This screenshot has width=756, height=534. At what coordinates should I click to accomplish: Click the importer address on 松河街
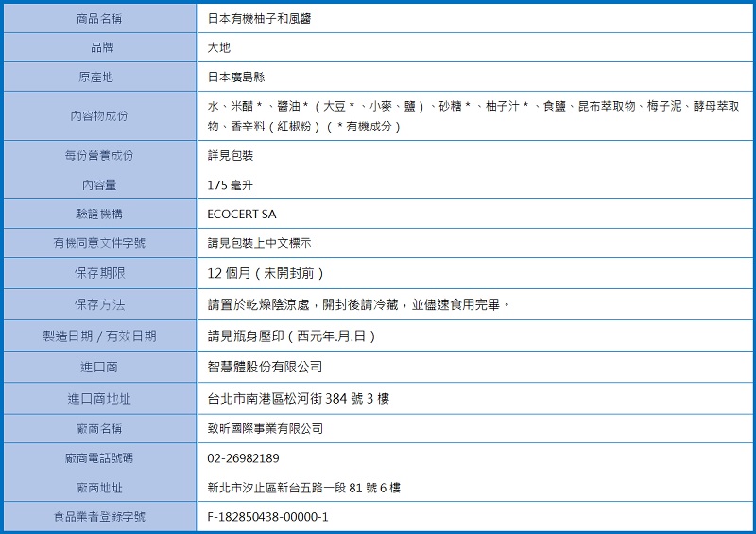[298, 398]
